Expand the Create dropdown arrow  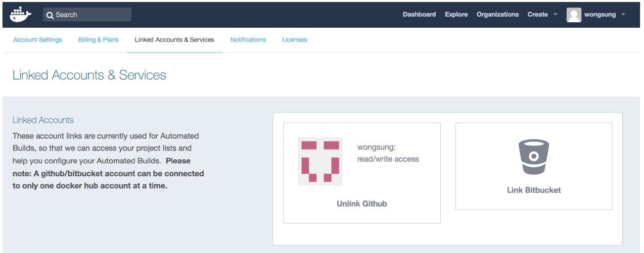coord(555,14)
